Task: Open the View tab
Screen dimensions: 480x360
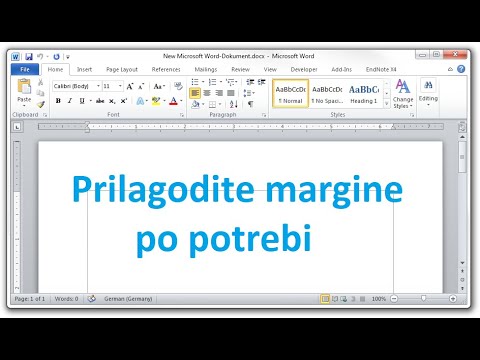Action: click(x=270, y=69)
